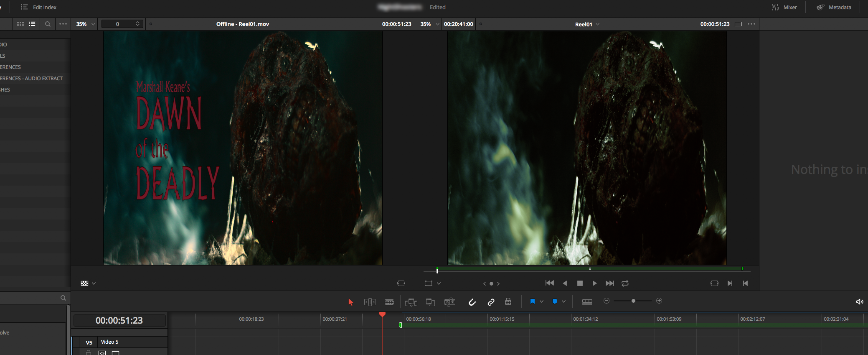The width and height of the screenshot is (868, 355).
Task: Click the timeline timecode 00:00:51:23 field
Action: point(119,320)
